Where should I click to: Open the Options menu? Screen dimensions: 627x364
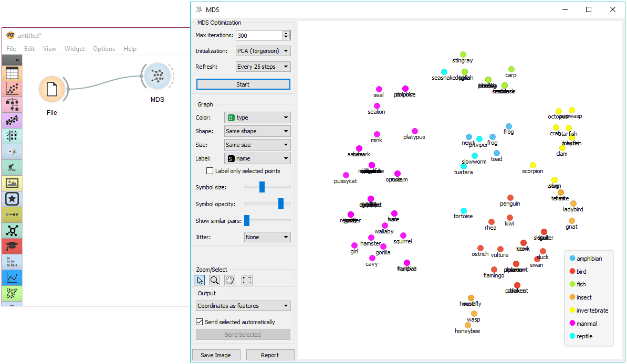(x=104, y=49)
